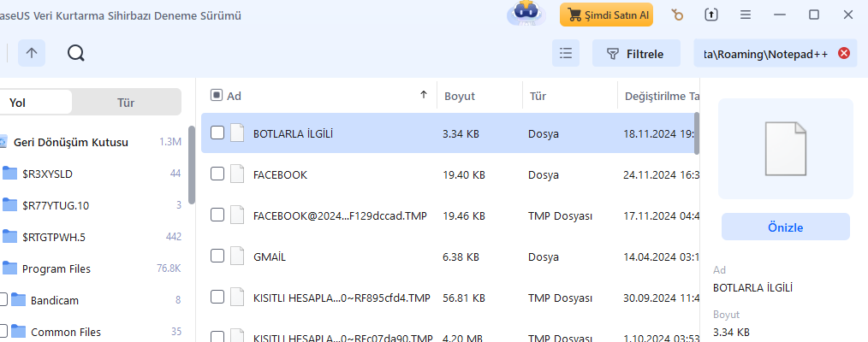Select the Tür tab in sidebar
This screenshot has height=342, width=868.
(126, 103)
